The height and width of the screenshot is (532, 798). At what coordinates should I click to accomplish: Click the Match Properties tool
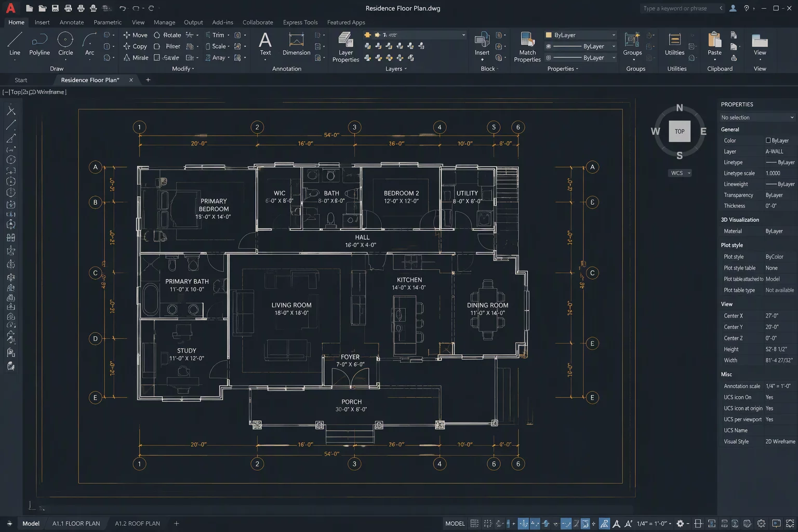527,47
